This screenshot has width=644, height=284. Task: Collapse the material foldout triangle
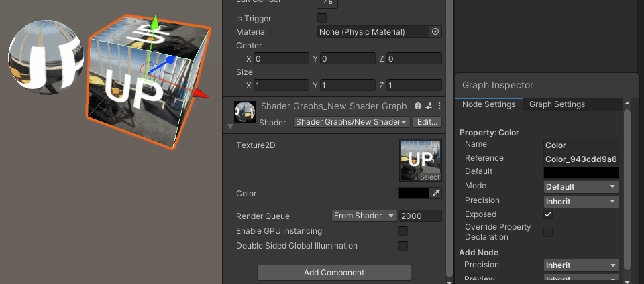[230, 127]
